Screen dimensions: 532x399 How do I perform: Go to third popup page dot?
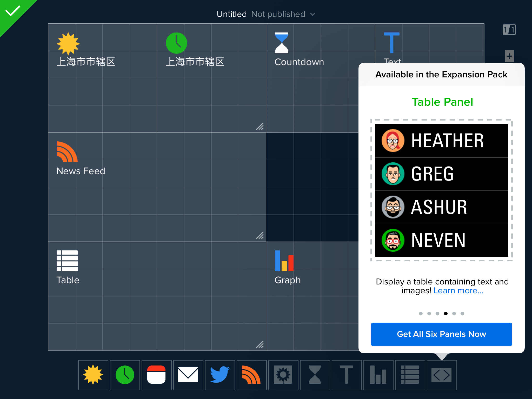[x=437, y=314]
